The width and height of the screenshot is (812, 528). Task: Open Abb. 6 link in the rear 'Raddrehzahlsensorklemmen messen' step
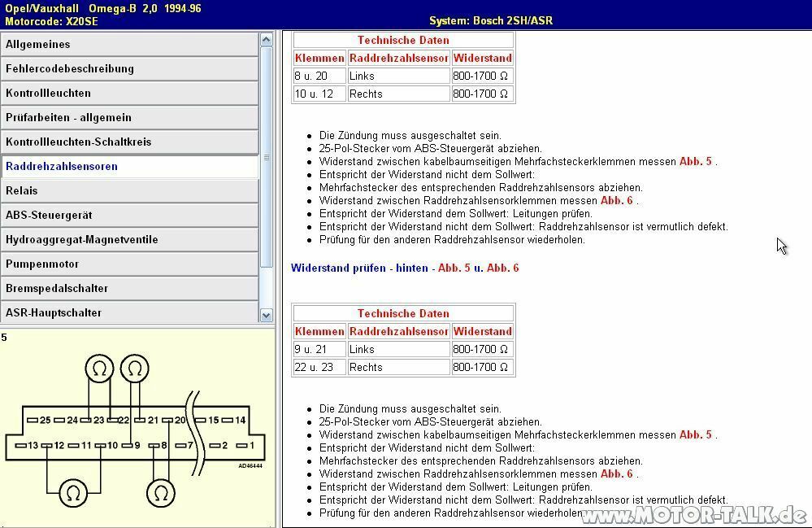[x=616, y=473]
